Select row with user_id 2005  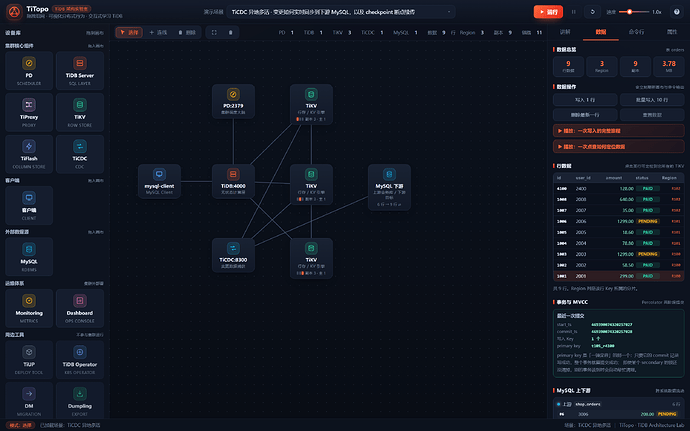pos(618,232)
